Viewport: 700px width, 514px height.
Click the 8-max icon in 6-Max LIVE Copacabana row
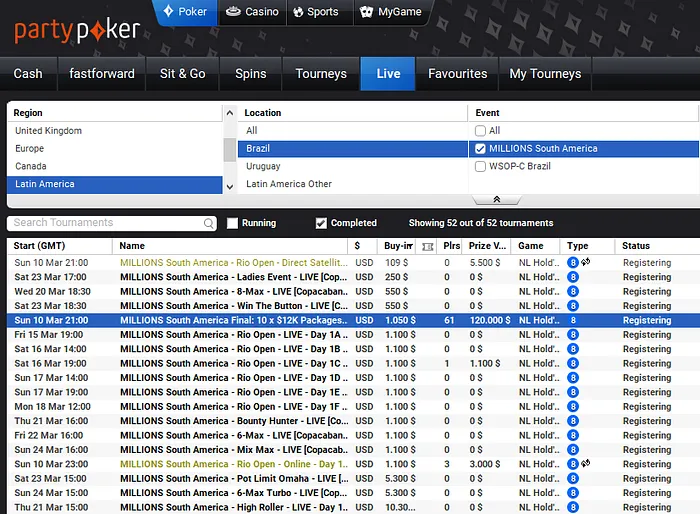coord(573,435)
